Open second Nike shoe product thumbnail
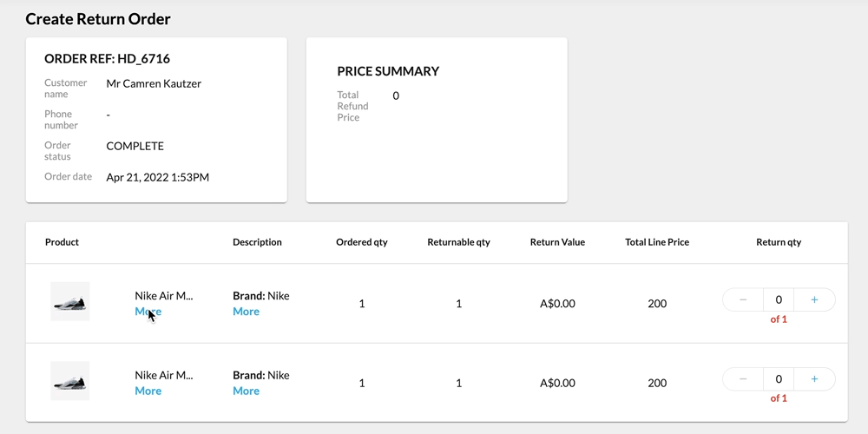Viewport: 868px width, 434px height. (x=69, y=381)
